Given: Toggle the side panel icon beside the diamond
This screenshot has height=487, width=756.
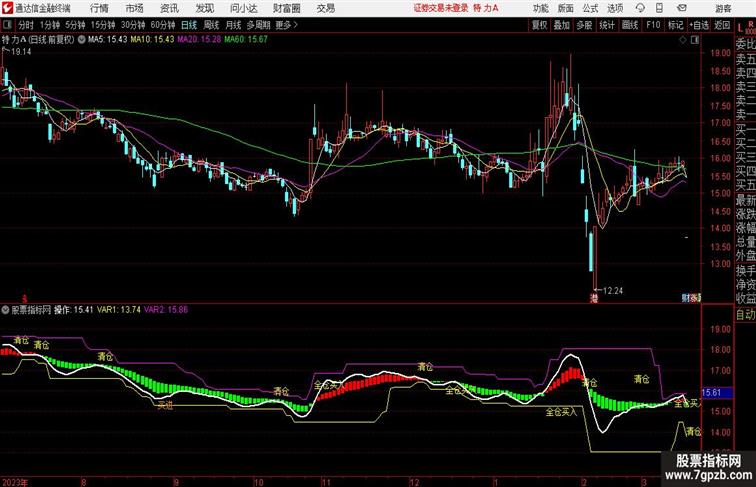Looking at the screenshot, I should (x=695, y=40).
